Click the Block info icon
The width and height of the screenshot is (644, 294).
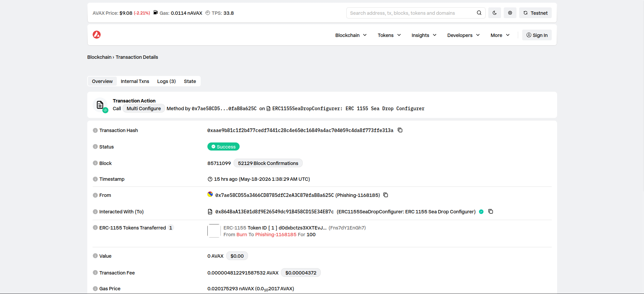click(95, 163)
